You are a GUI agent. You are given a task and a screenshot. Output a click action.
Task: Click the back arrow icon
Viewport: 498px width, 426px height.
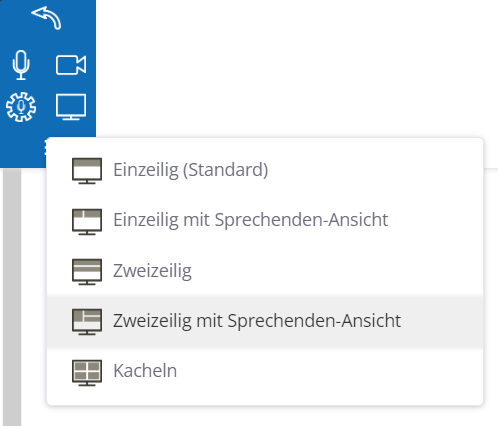tap(46, 18)
